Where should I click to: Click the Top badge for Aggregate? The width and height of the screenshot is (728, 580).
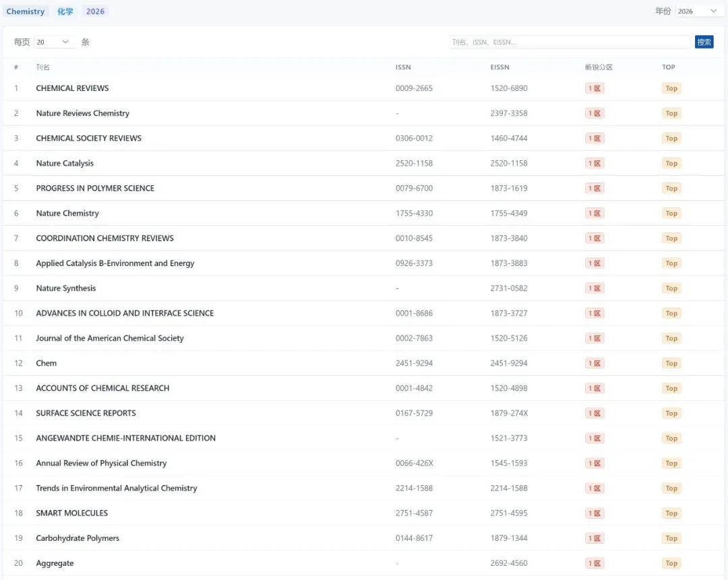coord(671,563)
